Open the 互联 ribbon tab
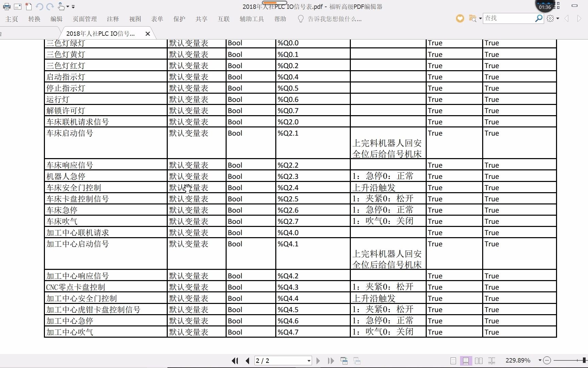The height and width of the screenshot is (368, 588). click(x=224, y=19)
